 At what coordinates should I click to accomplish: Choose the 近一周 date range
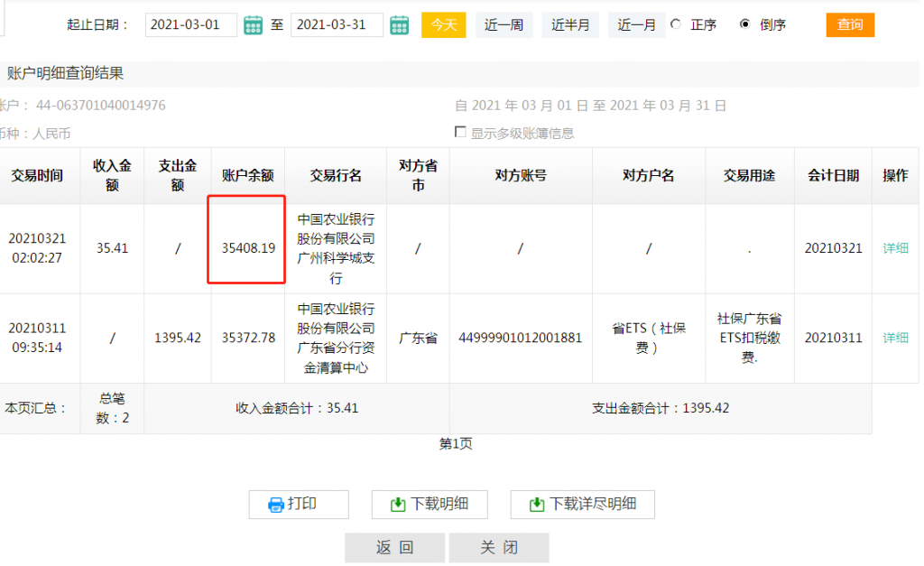click(x=504, y=25)
